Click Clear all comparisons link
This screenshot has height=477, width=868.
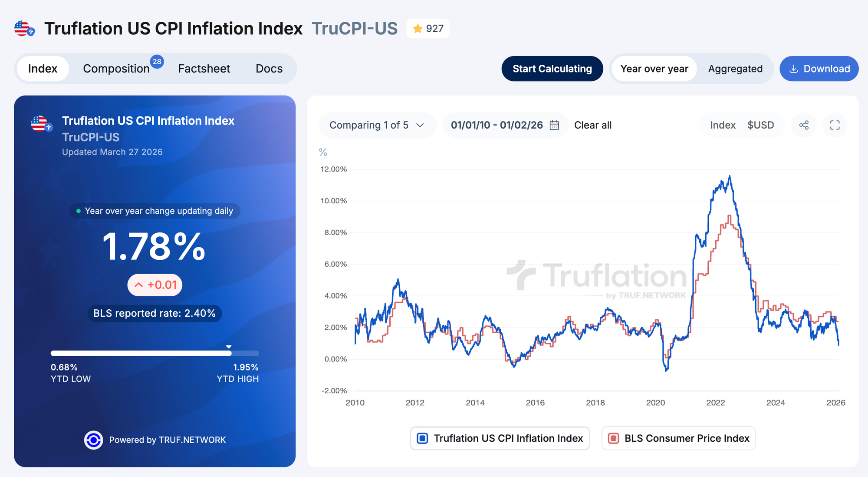coord(592,125)
